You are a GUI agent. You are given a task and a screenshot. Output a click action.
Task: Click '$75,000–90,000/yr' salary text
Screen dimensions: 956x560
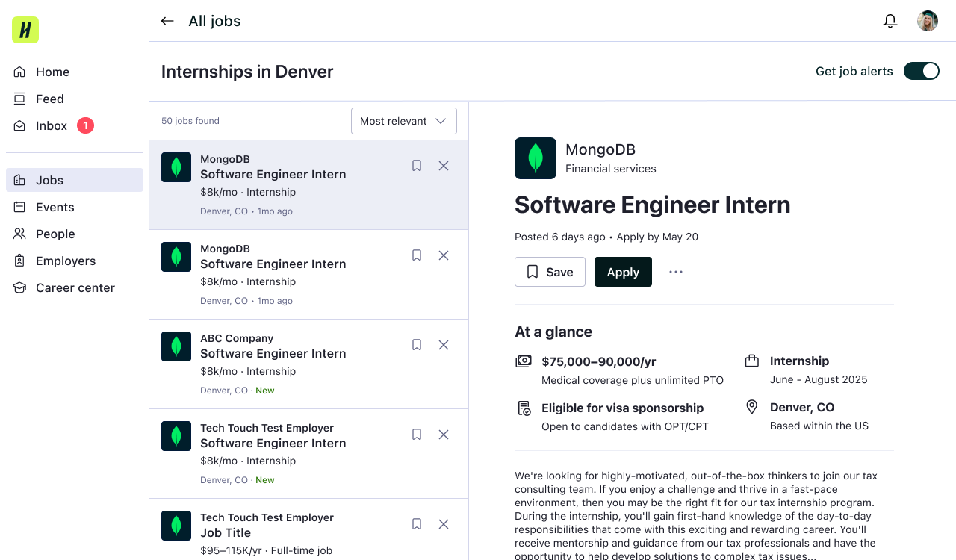pyautogui.click(x=599, y=361)
